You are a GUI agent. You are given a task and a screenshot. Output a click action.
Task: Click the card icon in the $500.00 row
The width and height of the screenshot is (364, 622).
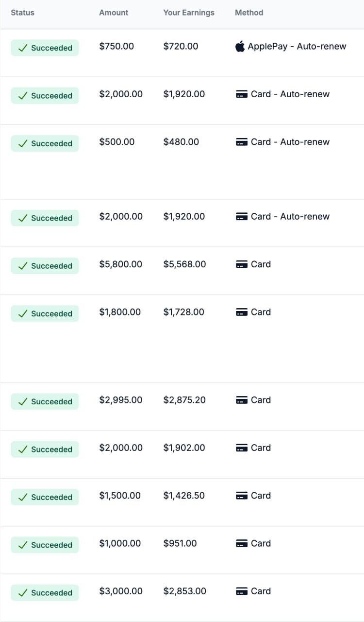click(242, 142)
